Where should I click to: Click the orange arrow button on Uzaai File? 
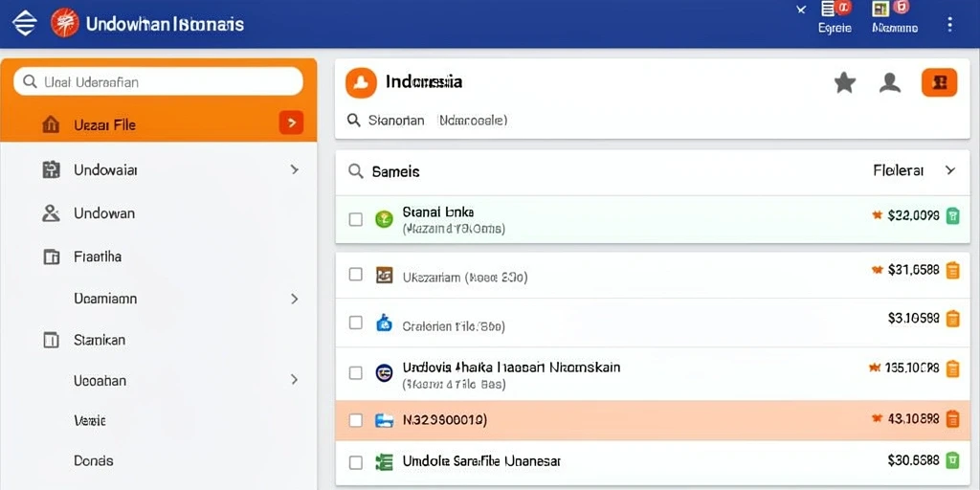(291, 122)
